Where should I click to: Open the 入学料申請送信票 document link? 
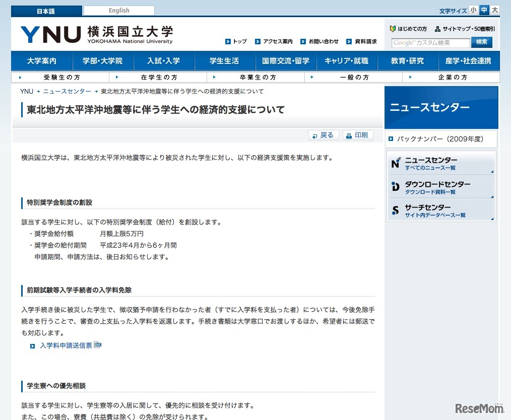tap(66, 345)
